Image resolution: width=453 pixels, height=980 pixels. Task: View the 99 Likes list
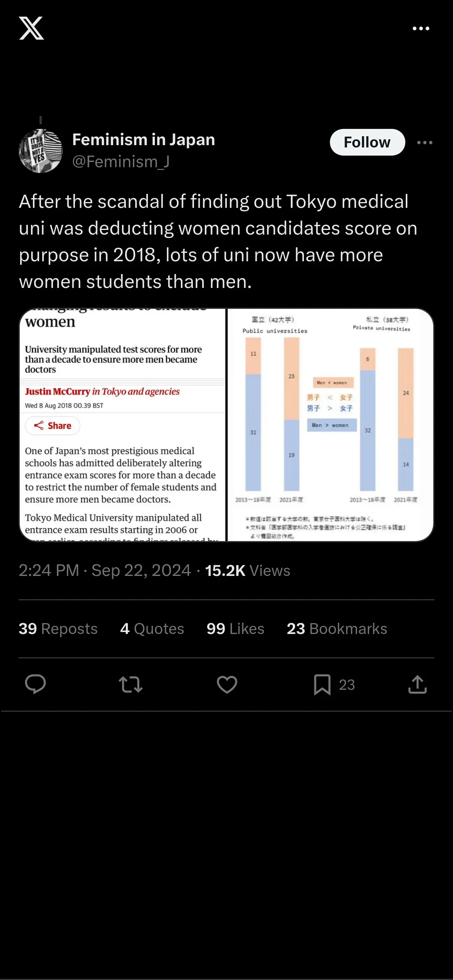coord(235,629)
